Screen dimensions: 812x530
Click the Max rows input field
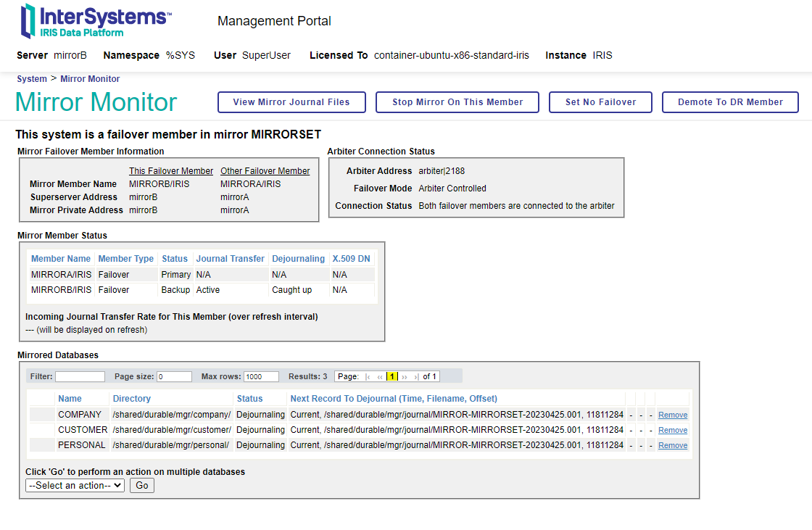point(261,377)
